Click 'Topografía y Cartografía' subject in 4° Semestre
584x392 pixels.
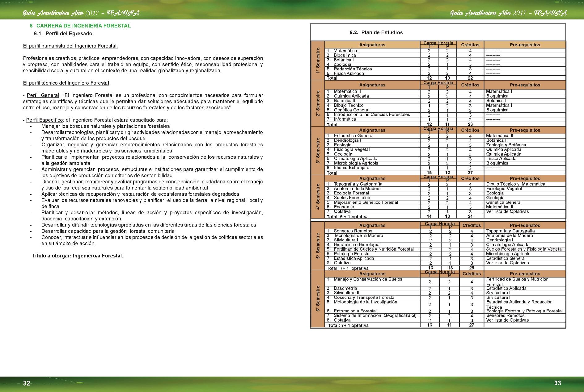pyautogui.click(x=358, y=184)
